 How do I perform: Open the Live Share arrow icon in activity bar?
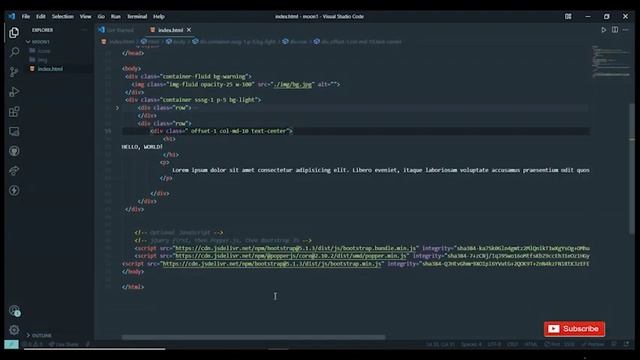(14, 171)
